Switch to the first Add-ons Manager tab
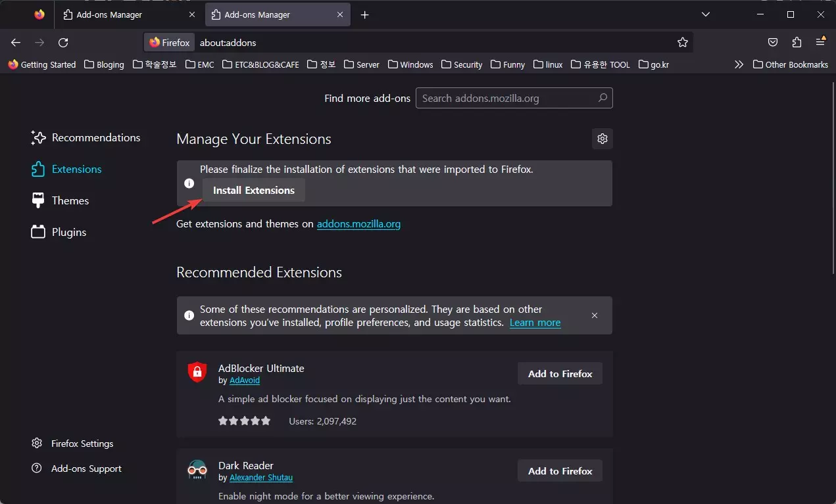 click(x=128, y=14)
